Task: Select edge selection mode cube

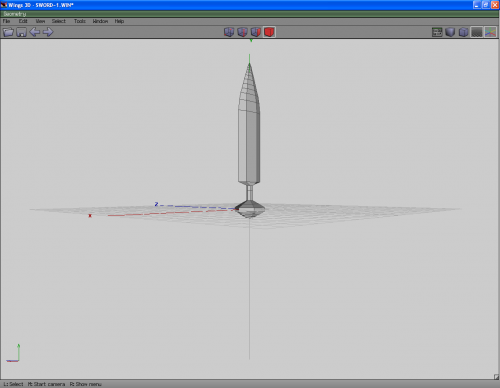Action: click(242, 32)
